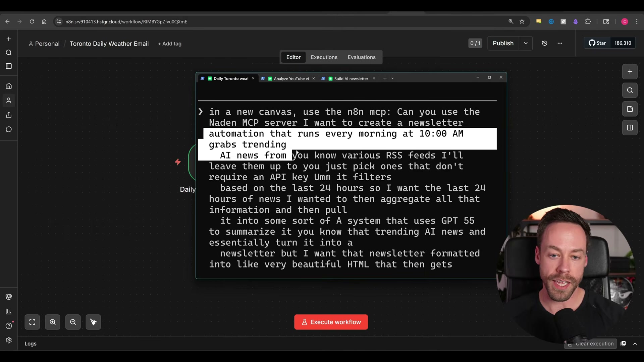The height and width of the screenshot is (362, 644).
Task: Go back in the browser
Action: pos(7,21)
